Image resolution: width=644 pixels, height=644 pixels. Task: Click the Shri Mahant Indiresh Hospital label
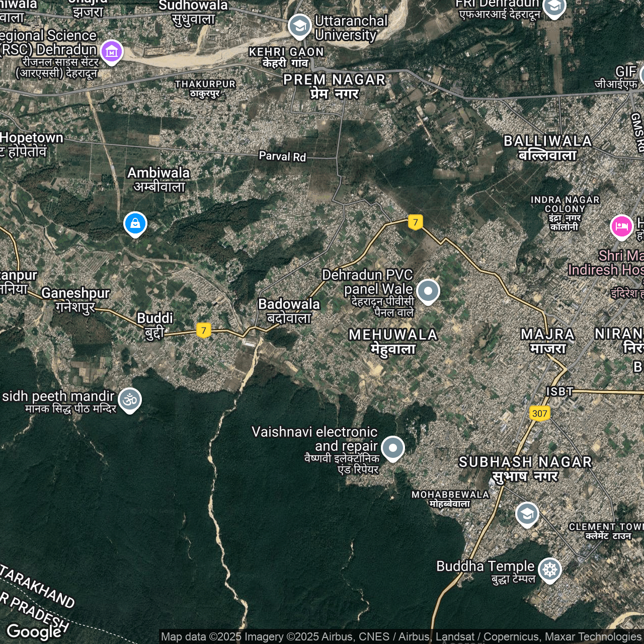(606, 263)
